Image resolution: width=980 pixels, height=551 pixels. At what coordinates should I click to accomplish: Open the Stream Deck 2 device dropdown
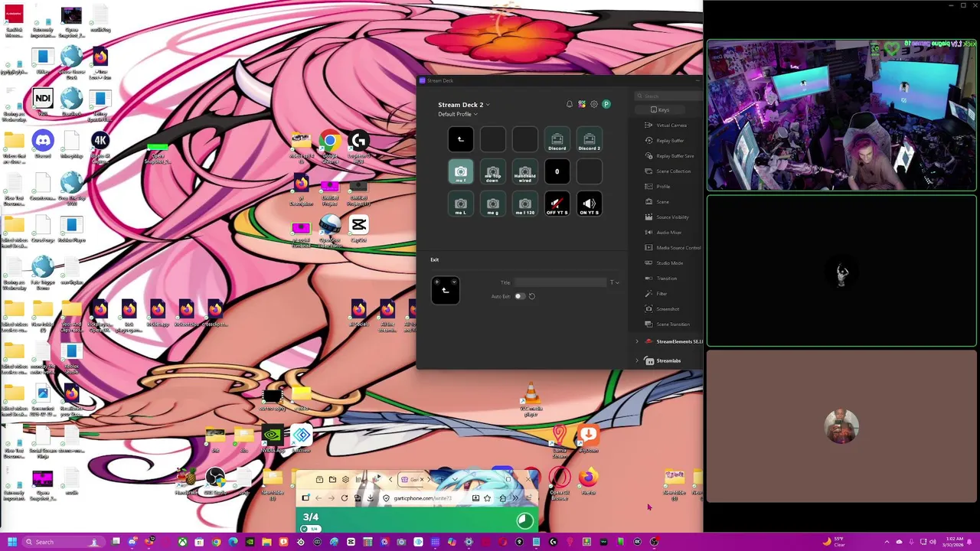click(x=464, y=105)
